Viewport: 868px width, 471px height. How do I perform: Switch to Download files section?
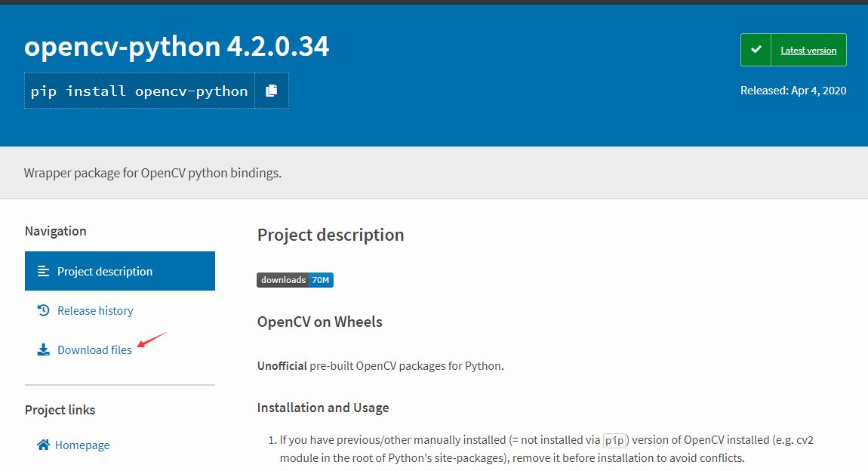click(x=94, y=349)
